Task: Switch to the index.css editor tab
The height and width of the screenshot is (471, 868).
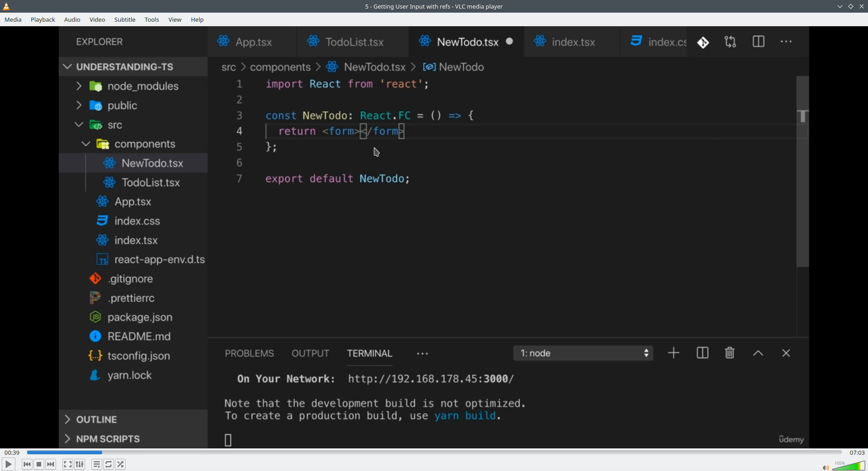Action: coord(654,42)
